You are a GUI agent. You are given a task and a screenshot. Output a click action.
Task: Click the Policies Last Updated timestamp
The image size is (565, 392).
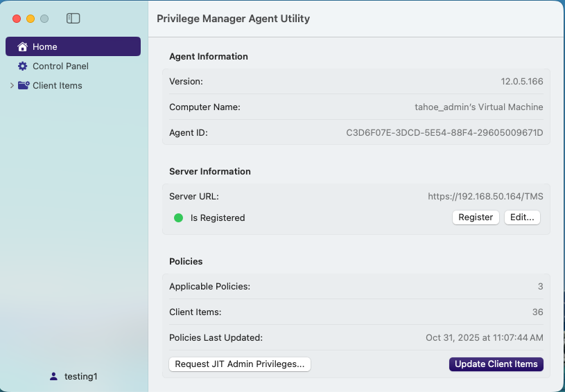click(x=484, y=337)
